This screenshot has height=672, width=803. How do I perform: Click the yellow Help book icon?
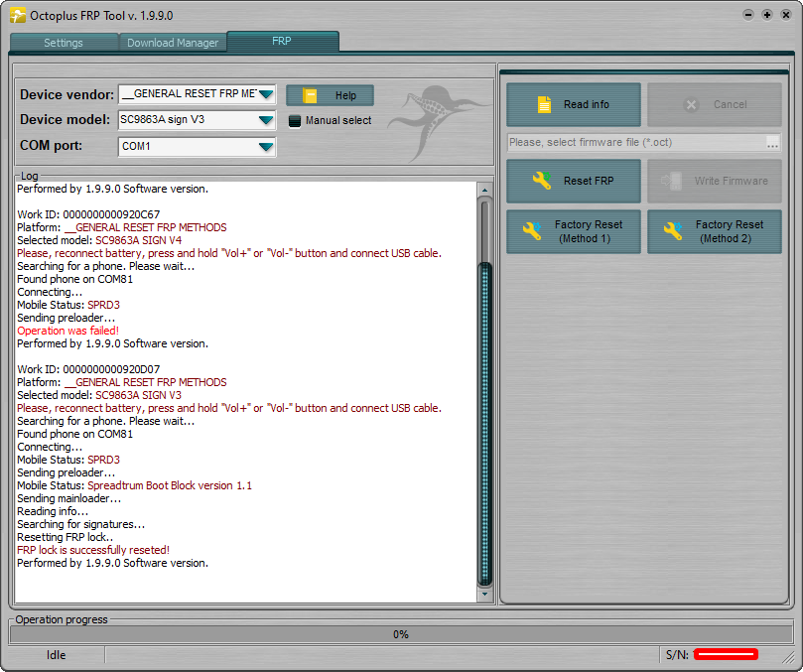(310, 95)
